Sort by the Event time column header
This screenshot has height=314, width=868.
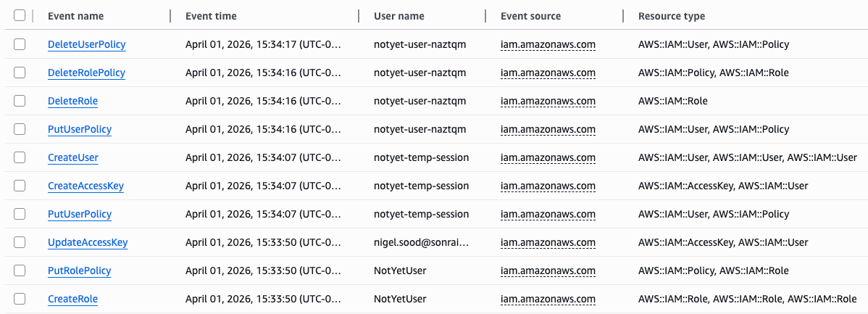[x=211, y=16]
